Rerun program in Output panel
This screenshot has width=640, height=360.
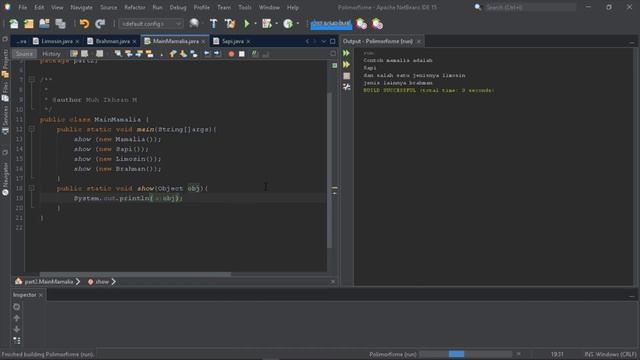click(x=347, y=53)
